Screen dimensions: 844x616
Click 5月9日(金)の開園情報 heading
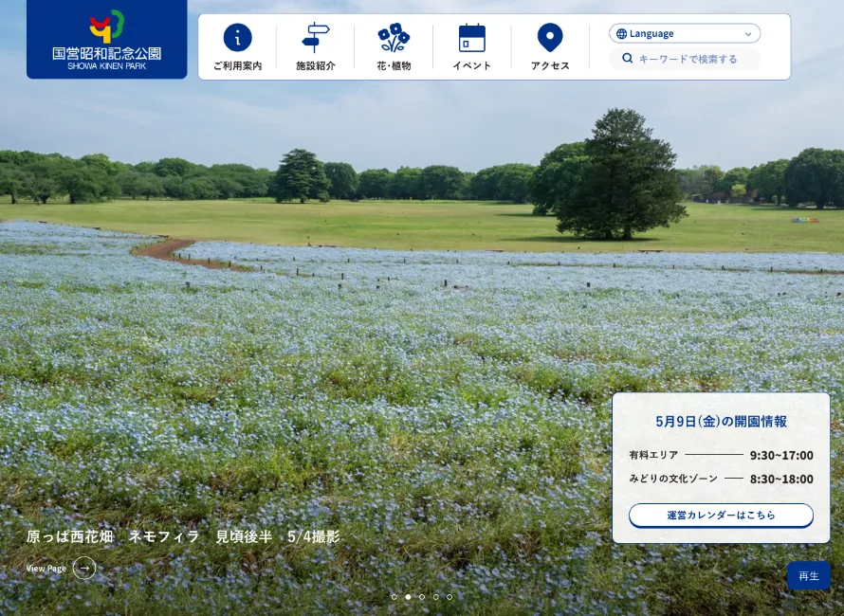pyautogui.click(x=721, y=421)
